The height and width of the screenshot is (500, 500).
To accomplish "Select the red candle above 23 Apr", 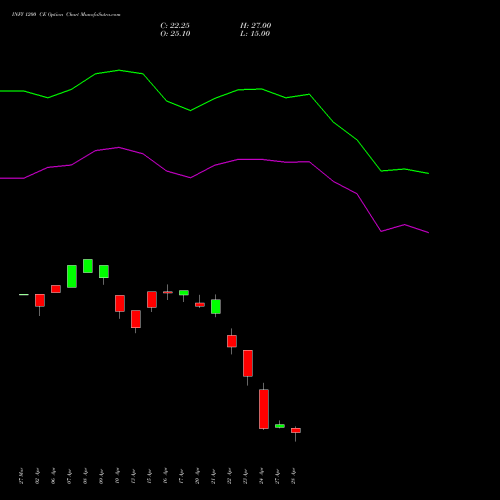I will tap(248, 363).
